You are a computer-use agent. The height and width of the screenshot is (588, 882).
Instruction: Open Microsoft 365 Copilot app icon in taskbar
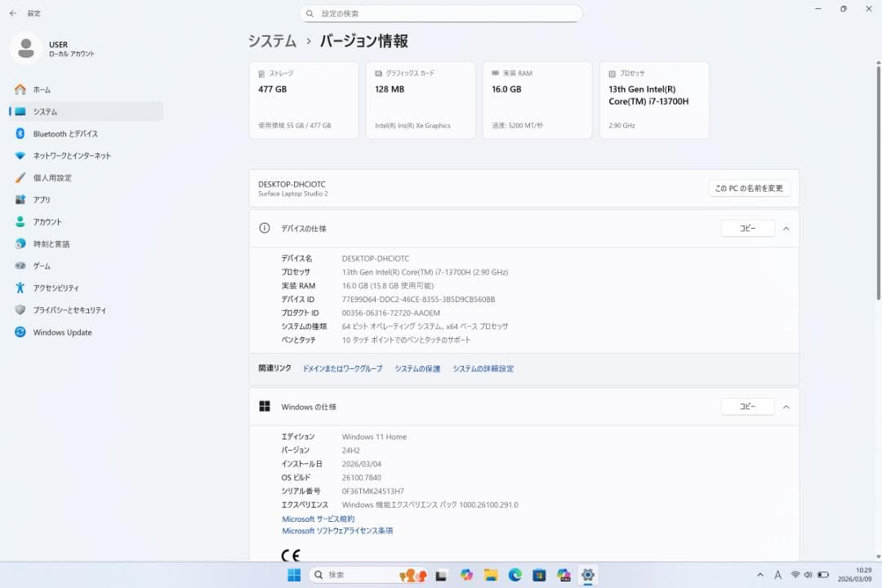[x=563, y=574]
